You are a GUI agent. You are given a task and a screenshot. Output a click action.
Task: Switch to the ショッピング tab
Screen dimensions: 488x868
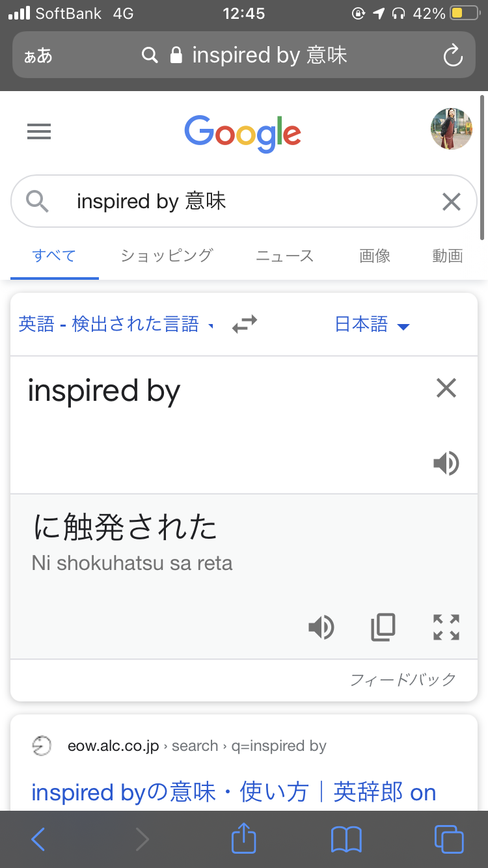[x=167, y=256]
